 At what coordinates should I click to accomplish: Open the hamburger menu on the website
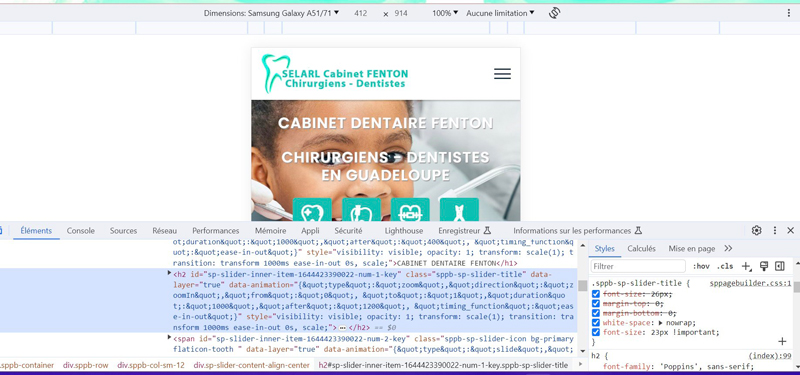coord(502,74)
